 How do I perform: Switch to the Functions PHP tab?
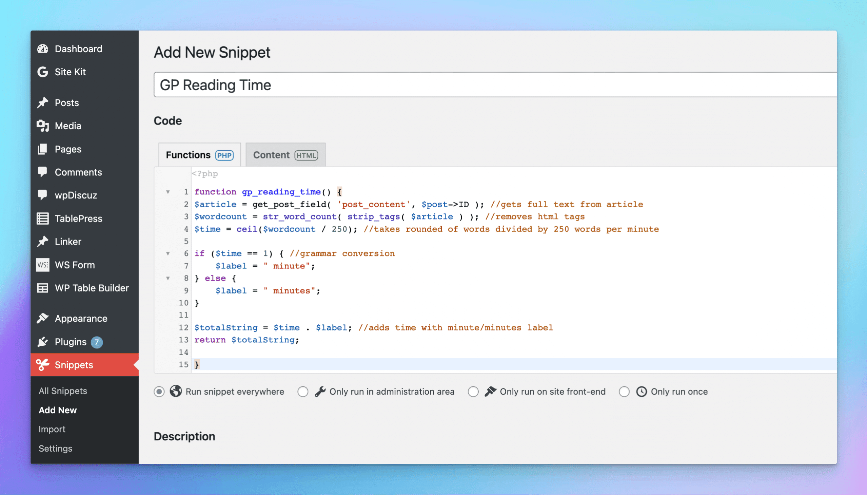click(x=200, y=155)
